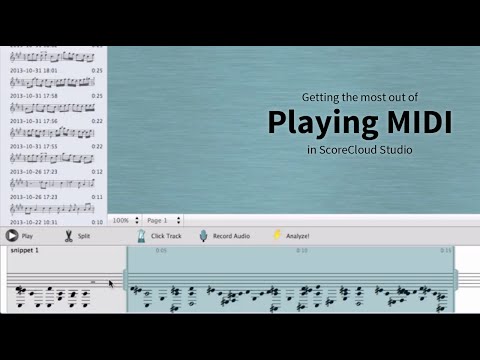This screenshot has width=480, height=360.
Task: Click the 0:10 duration beside 2013-10-22 10:31
Action: 97,222
